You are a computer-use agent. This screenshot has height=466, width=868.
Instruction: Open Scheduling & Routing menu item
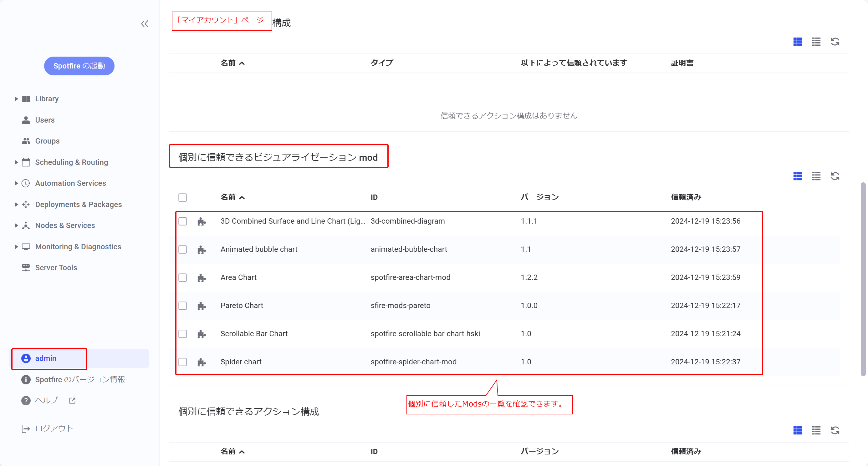pos(71,162)
